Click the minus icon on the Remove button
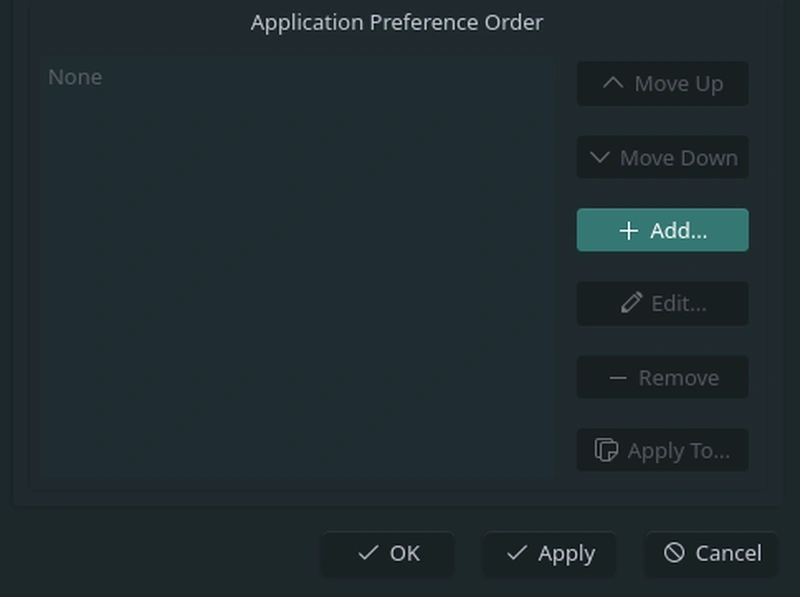 point(618,378)
